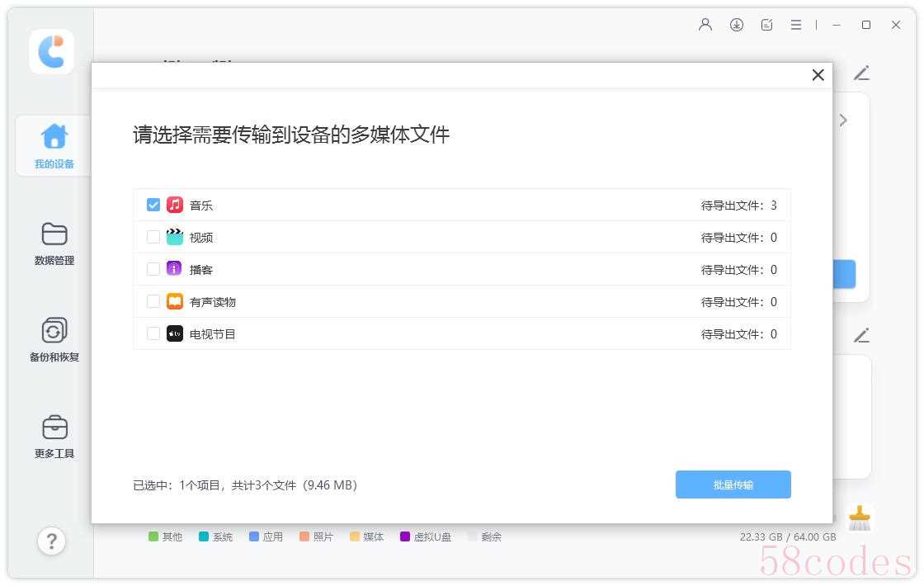Switch to 数据管理 sidebar tab

pyautogui.click(x=54, y=244)
